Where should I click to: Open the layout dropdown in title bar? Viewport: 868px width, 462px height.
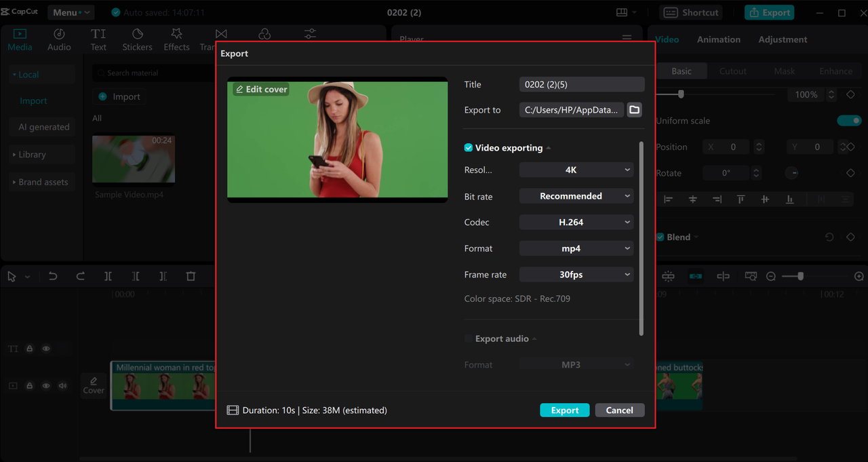tap(627, 12)
